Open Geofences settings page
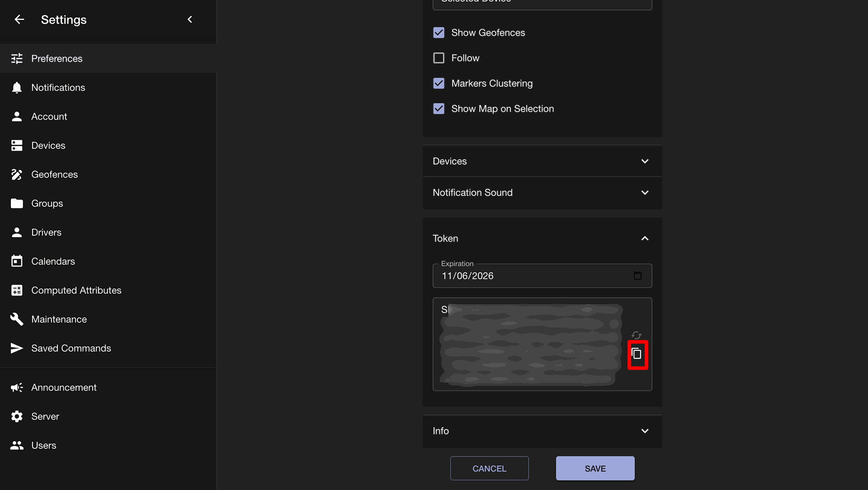The image size is (868, 490). click(x=108, y=174)
